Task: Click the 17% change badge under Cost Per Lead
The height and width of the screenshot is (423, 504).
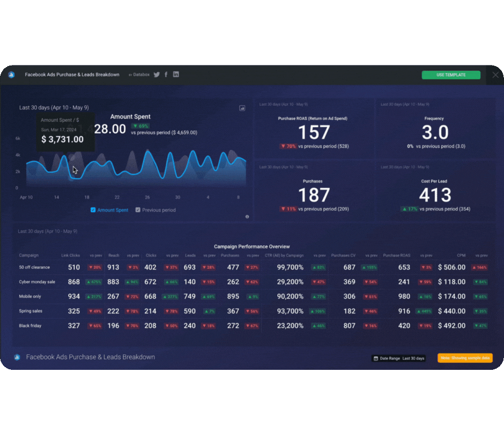Action: (409, 209)
